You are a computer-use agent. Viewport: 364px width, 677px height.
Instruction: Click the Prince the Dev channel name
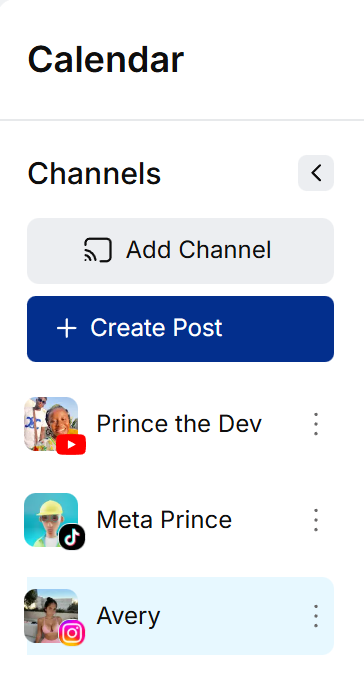click(179, 424)
